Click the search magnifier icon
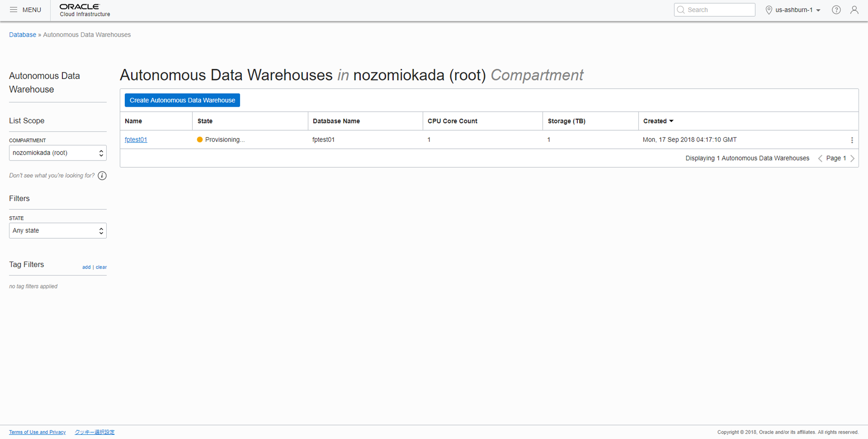Image resolution: width=868 pixels, height=439 pixels. 681,10
